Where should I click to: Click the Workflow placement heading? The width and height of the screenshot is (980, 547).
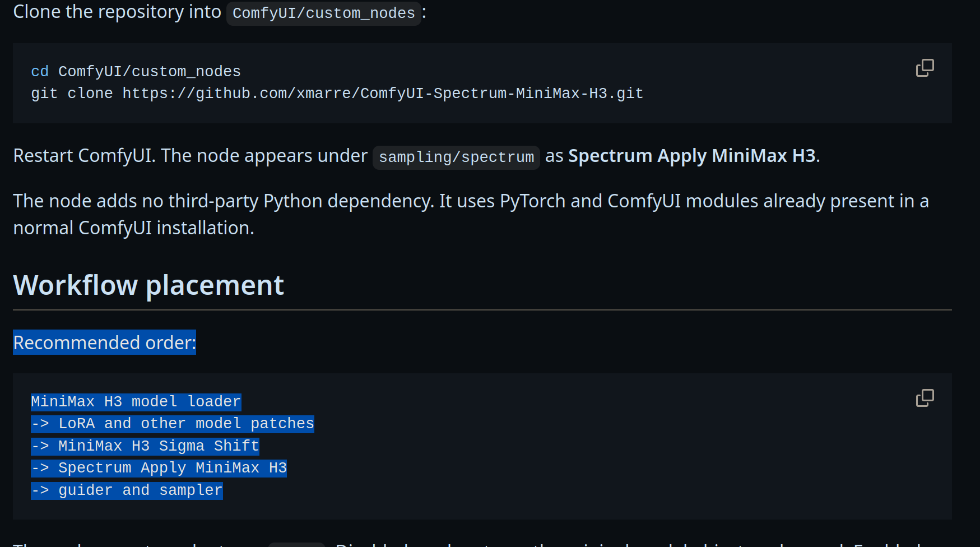pos(148,285)
